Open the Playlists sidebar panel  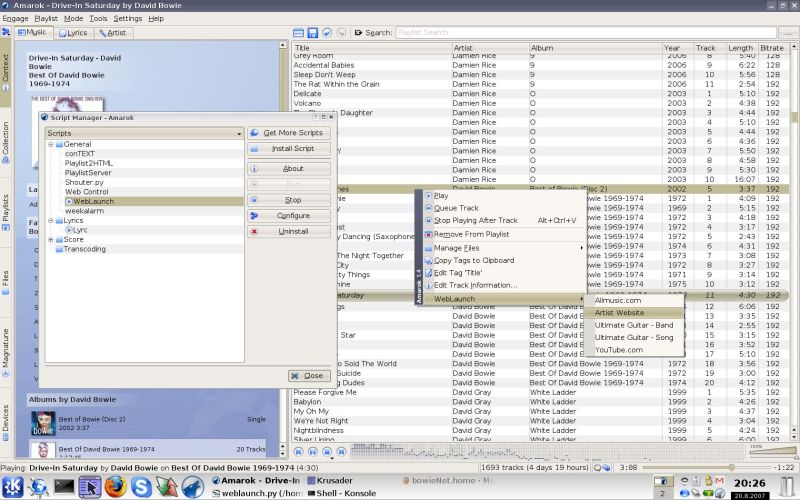[x=6, y=212]
